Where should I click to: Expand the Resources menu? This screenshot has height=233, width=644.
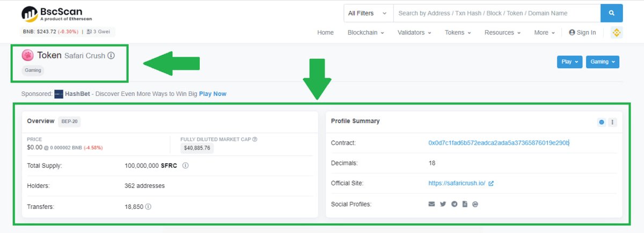click(x=502, y=33)
